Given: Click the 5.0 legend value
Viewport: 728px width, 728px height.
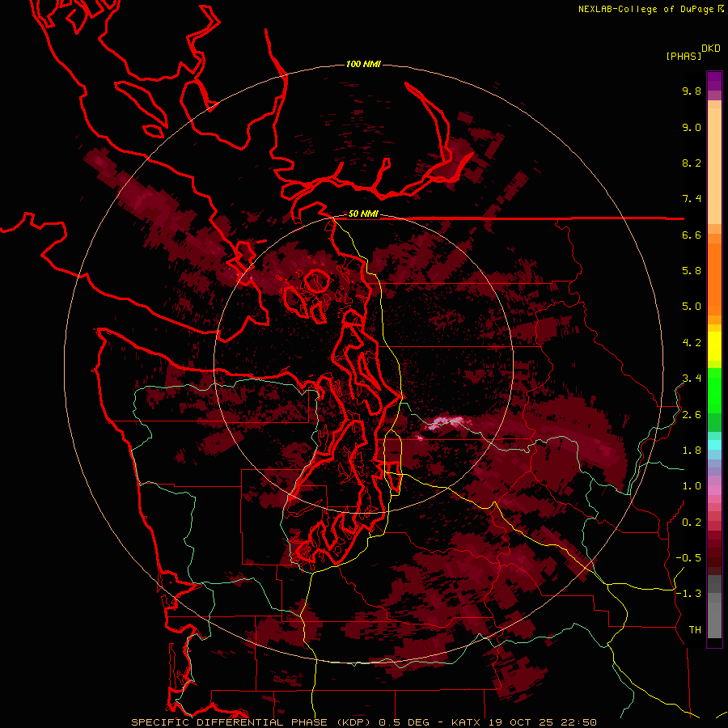Looking at the screenshot, I should pos(692,307).
